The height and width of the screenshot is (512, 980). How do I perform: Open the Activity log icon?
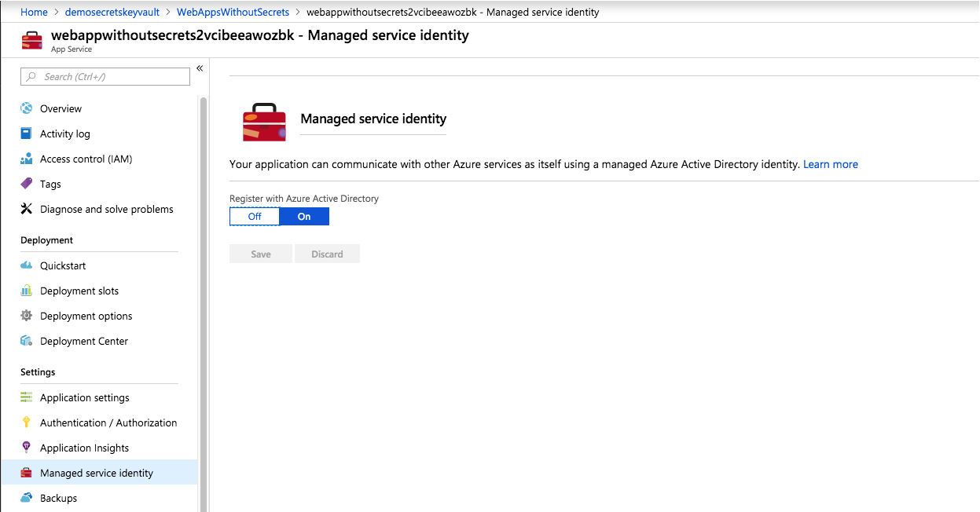(x=27, y=133)
